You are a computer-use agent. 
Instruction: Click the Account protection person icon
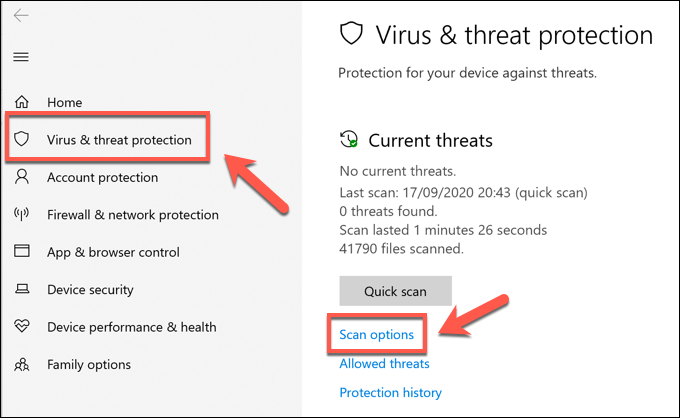click(x=23, y=178)
